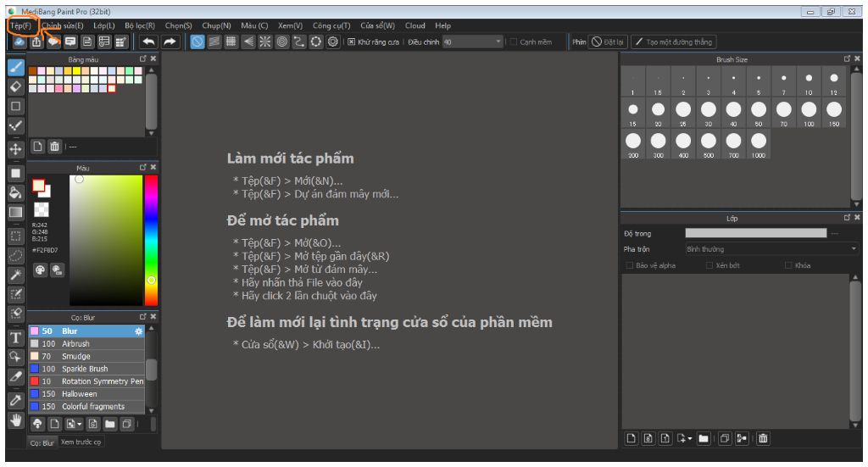Image resolution: width=868 pixels, height=467 pixels.
Task: Enable Xén bớt checkbox
Action: (709, 265)
